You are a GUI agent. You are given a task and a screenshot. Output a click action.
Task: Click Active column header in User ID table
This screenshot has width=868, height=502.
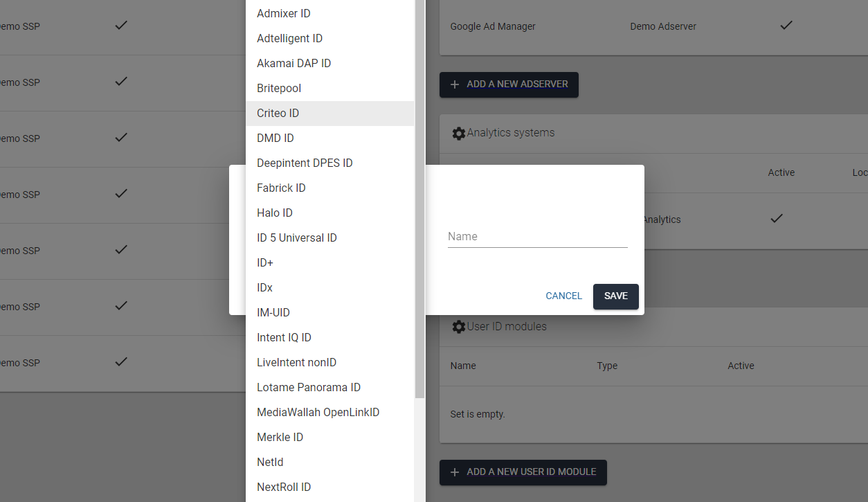tap(741, 366)
